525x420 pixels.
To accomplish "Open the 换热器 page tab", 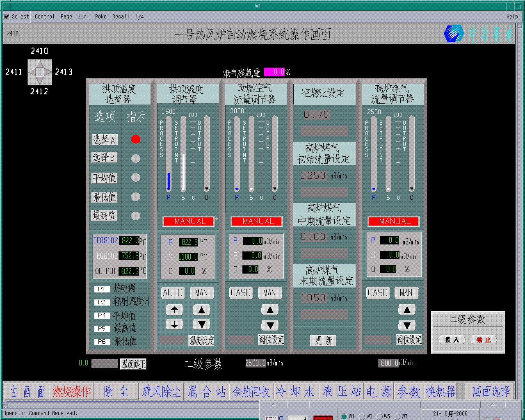I will (x=441, y=392).
